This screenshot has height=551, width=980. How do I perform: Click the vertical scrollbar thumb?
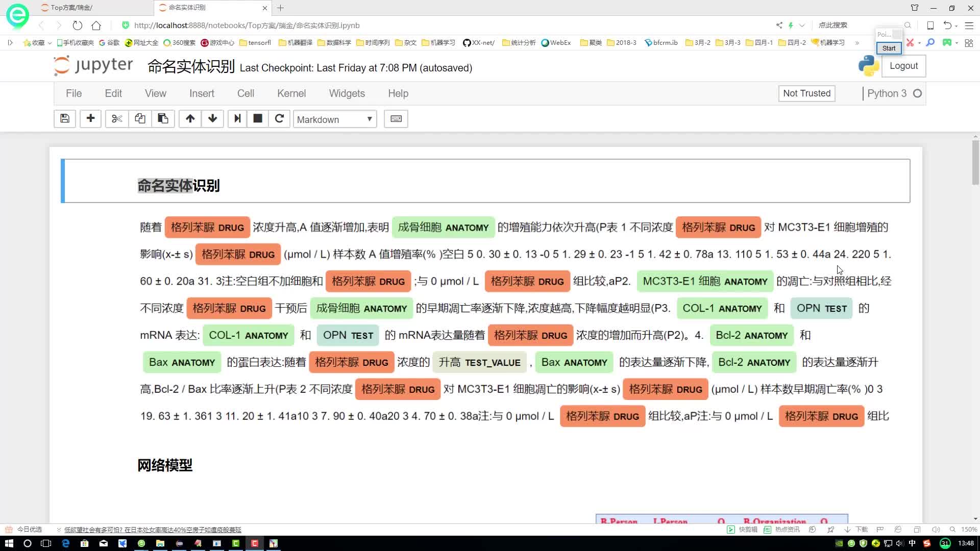click(x=975, y=162)
